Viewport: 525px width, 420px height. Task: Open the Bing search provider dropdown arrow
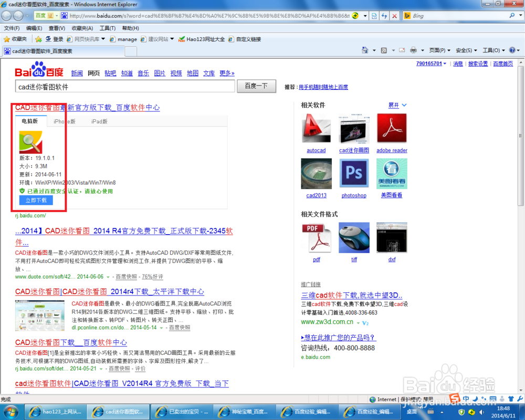pyautogui.click(x=521, y=15)
